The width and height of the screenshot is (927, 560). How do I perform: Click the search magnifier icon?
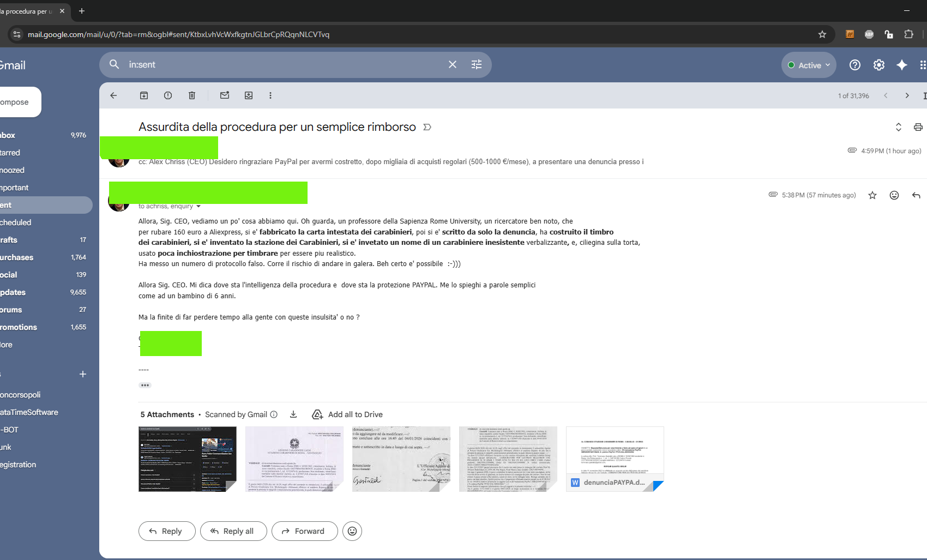tap(114, 64)
